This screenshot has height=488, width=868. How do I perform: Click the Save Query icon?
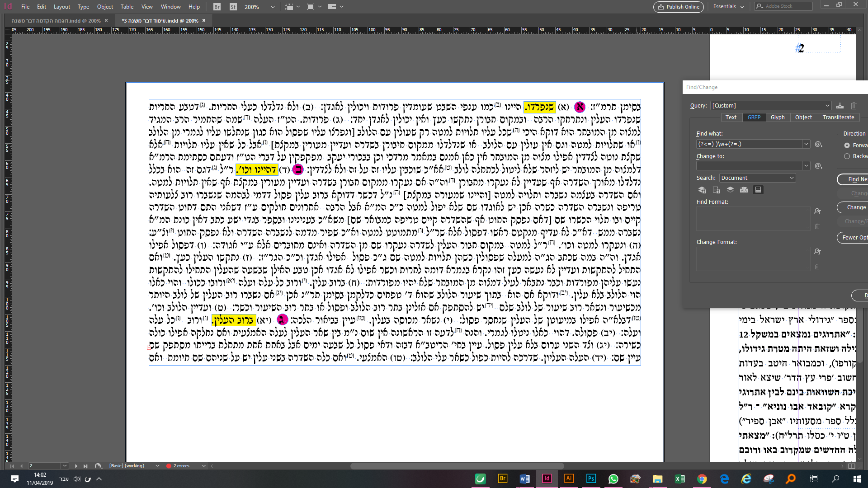pyautogui.click(x=840, y=106)
